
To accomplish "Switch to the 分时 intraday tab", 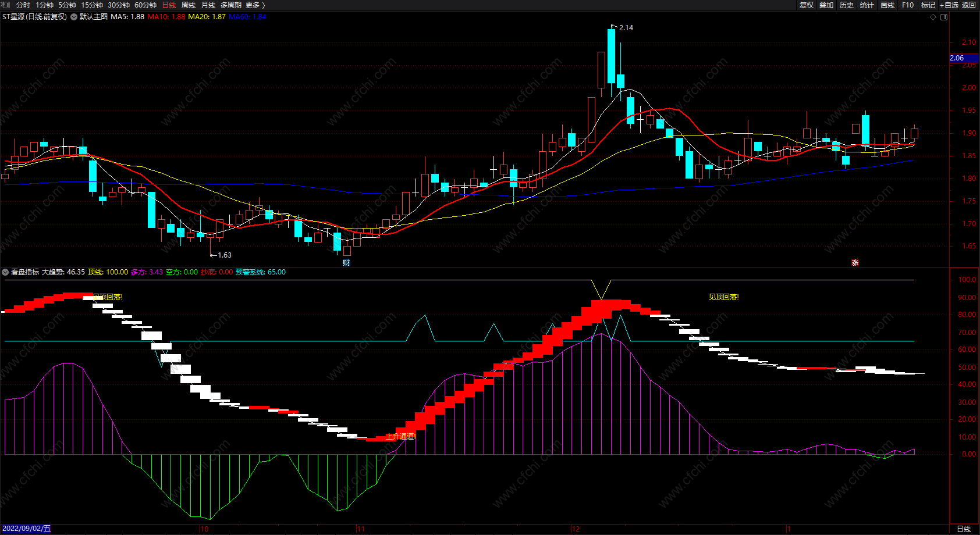I will tap(23, 5).
